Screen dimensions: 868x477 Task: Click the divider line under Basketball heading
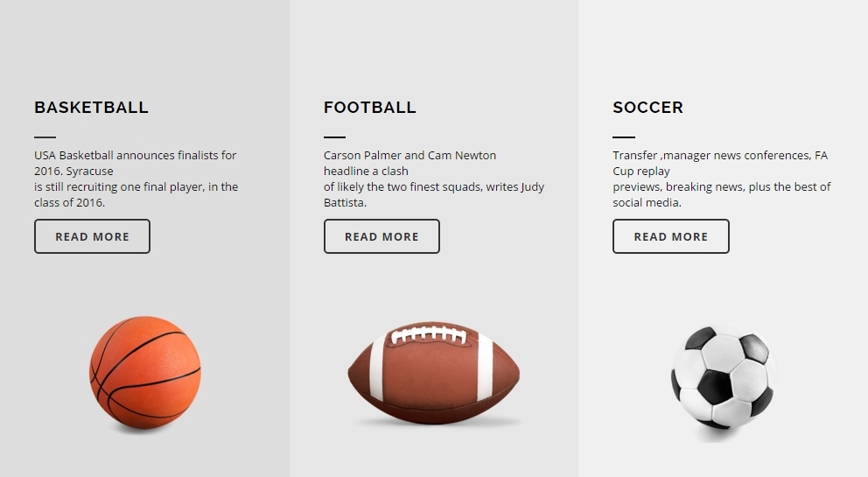pyautogui.click(x=45, y=137)
